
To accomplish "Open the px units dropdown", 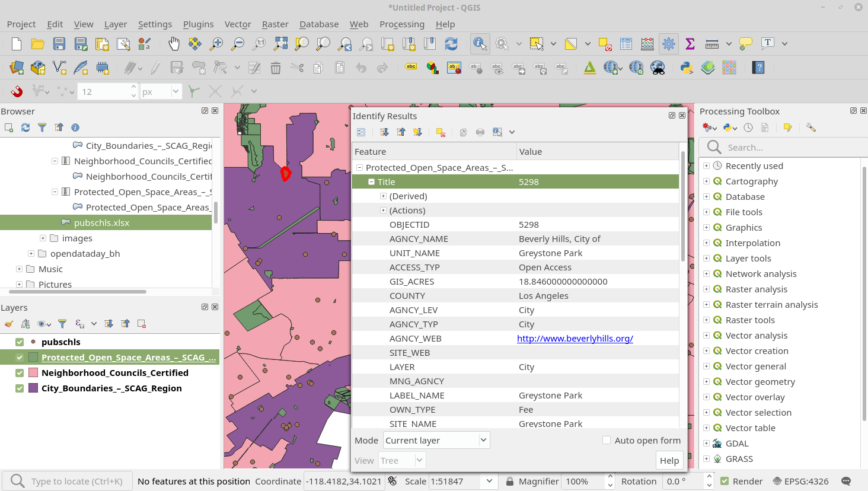I will coord(160,91).
